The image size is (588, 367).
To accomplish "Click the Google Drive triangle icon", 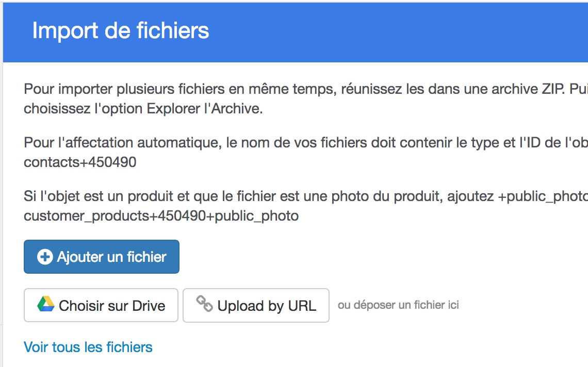I will tap(46, 304).
